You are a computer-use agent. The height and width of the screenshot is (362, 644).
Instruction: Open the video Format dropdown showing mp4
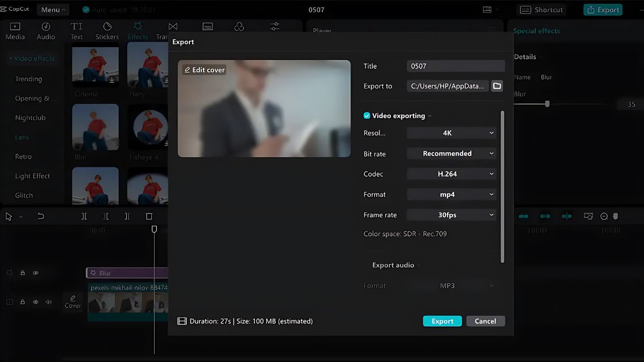click(451, 194)
